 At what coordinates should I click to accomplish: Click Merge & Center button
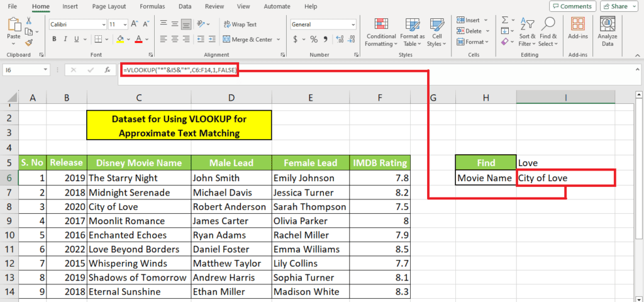tap(248, 40)
